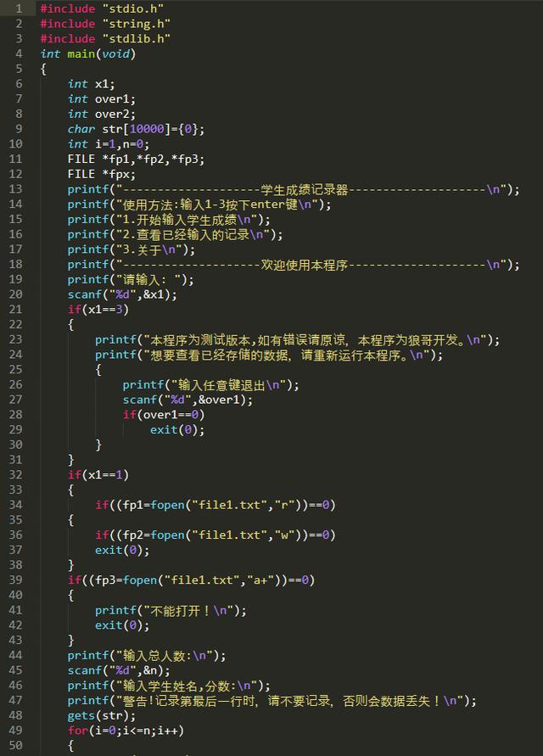Click line number 21 in gutter
This screenshot has width=543, height=756.
tap(15, 309)
